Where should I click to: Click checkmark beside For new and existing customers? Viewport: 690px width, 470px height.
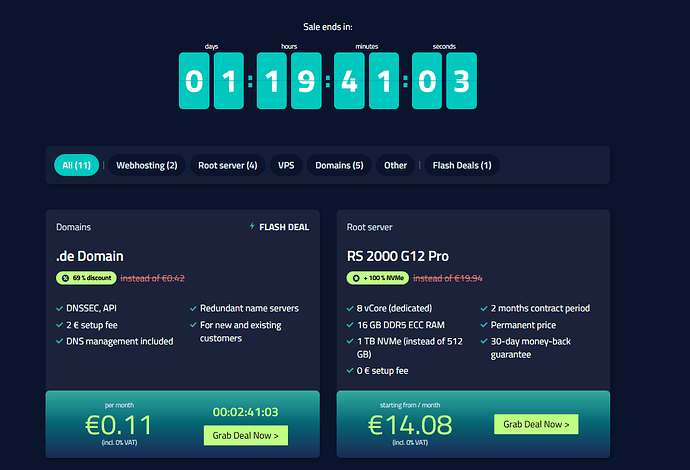pos(193,325)
